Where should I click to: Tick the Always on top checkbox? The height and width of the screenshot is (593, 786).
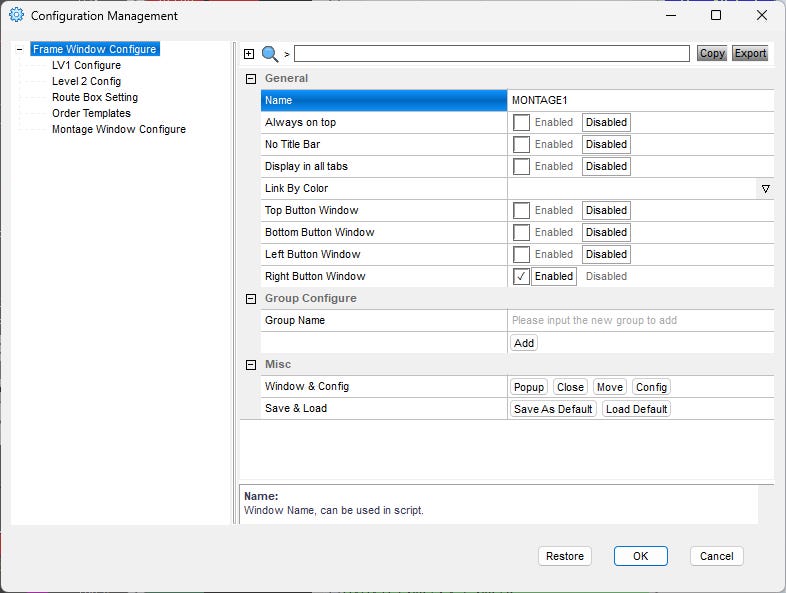tap(521, 122)
